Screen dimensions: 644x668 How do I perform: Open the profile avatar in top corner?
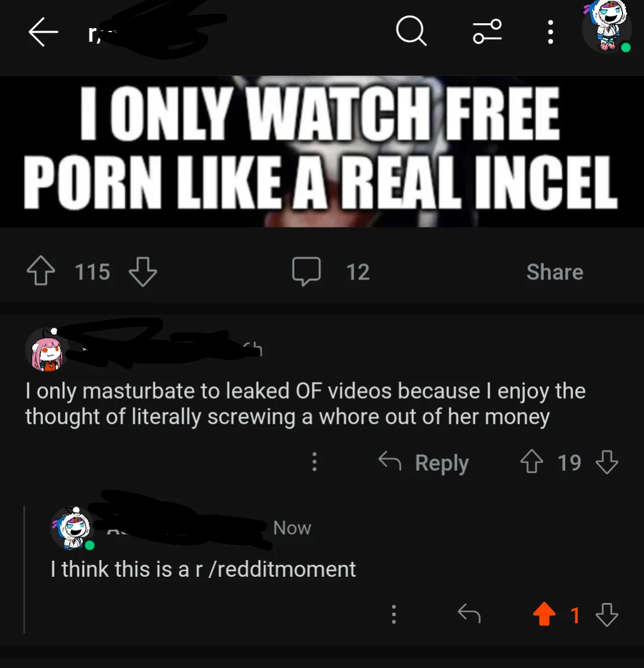pos(607,26)
